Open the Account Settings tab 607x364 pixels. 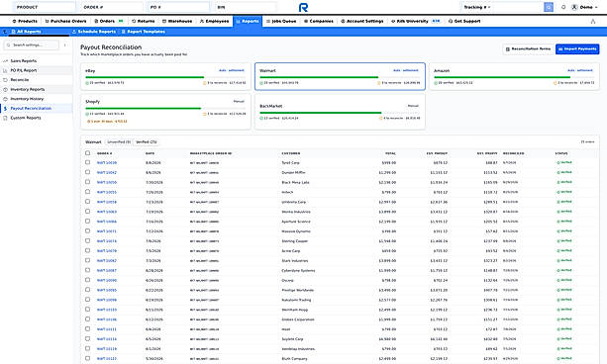coord(362,22)
